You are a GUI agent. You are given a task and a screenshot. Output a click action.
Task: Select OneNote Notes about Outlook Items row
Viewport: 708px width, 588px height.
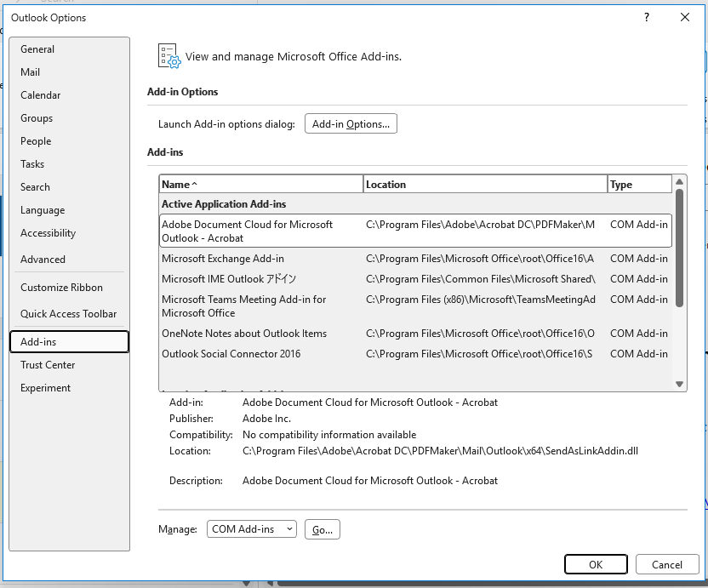pos(415,334)
